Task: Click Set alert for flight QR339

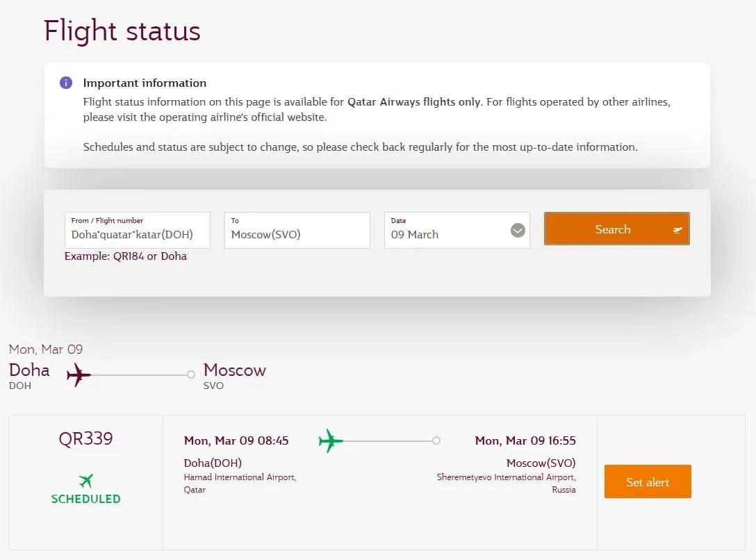Action: pyautogui.click(x=647, y=481)
